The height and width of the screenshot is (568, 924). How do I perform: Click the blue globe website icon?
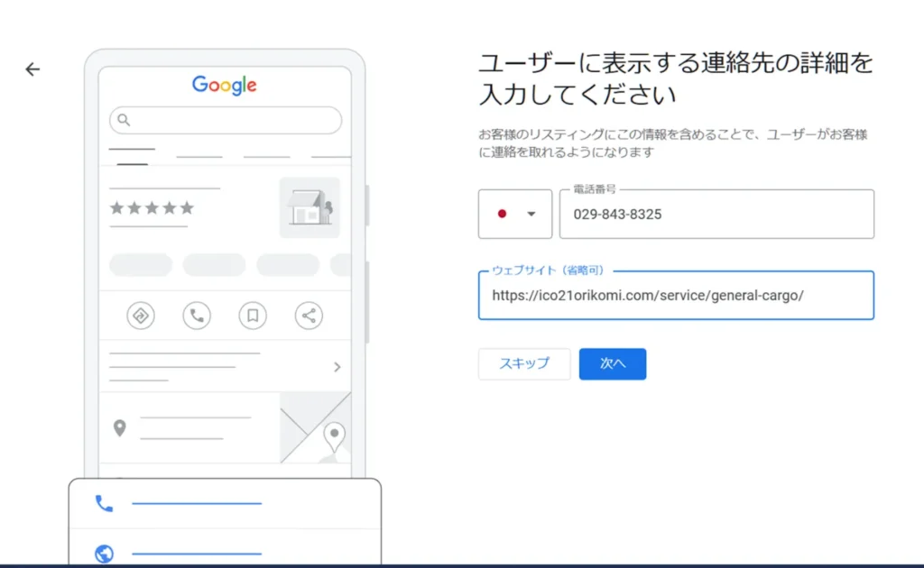105,553
